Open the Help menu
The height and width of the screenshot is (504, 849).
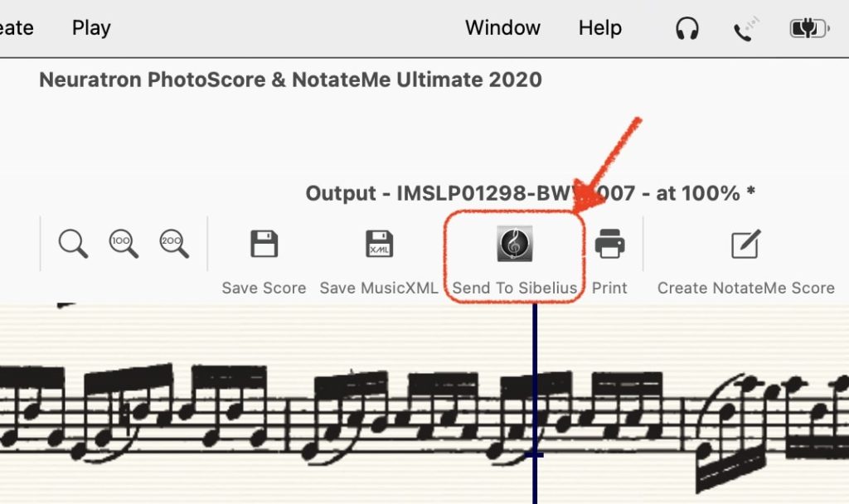pyautogui.click(x=599, y=27)
